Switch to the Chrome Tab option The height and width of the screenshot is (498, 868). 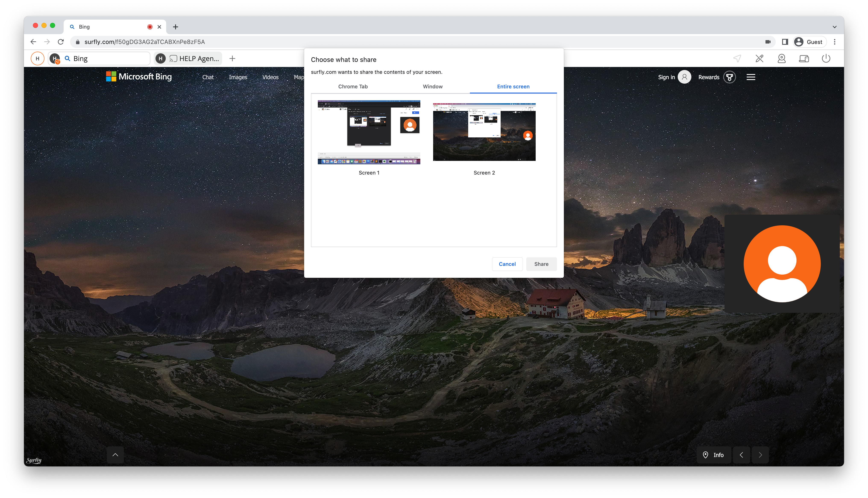pos(353,87)
